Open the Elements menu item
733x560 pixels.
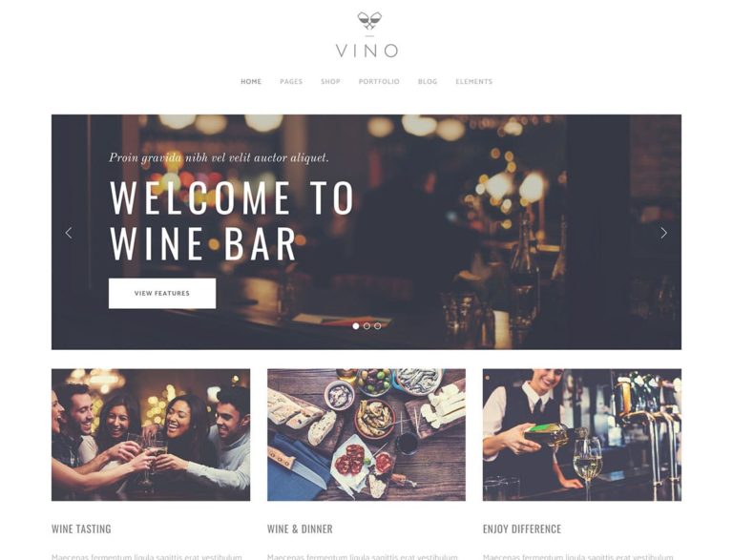click(x=474, y=81)
